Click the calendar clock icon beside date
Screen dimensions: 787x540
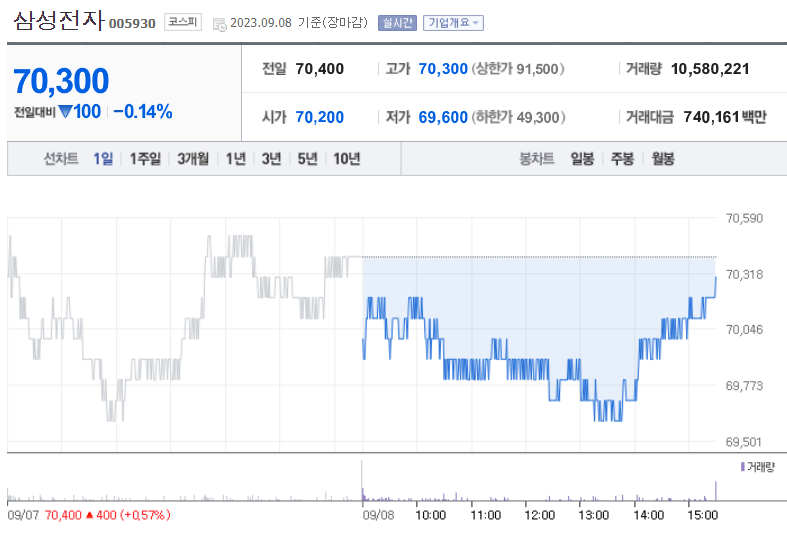point(219,24)
